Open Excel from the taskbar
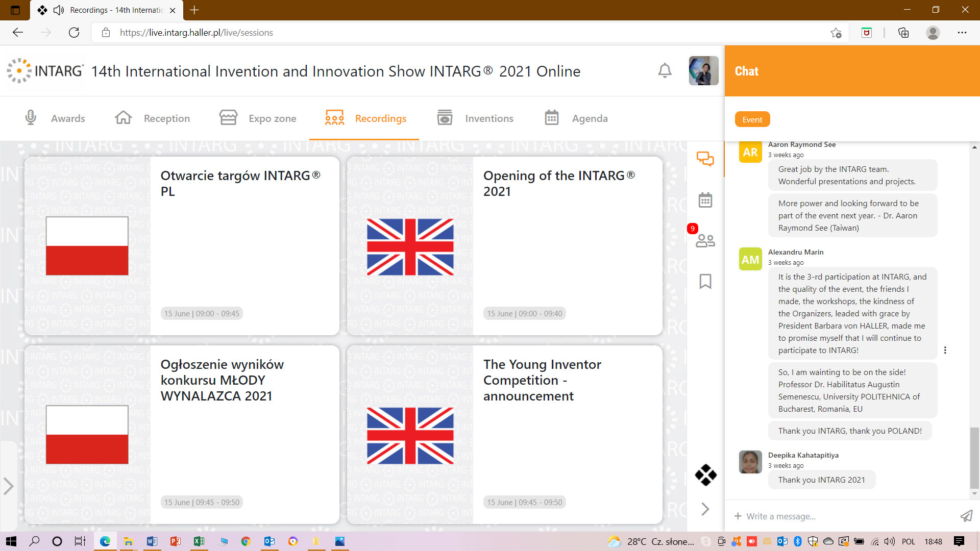 (199, 541)
